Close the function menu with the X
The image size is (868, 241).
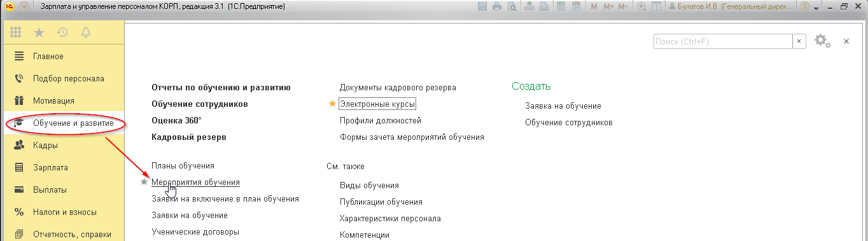846,41
